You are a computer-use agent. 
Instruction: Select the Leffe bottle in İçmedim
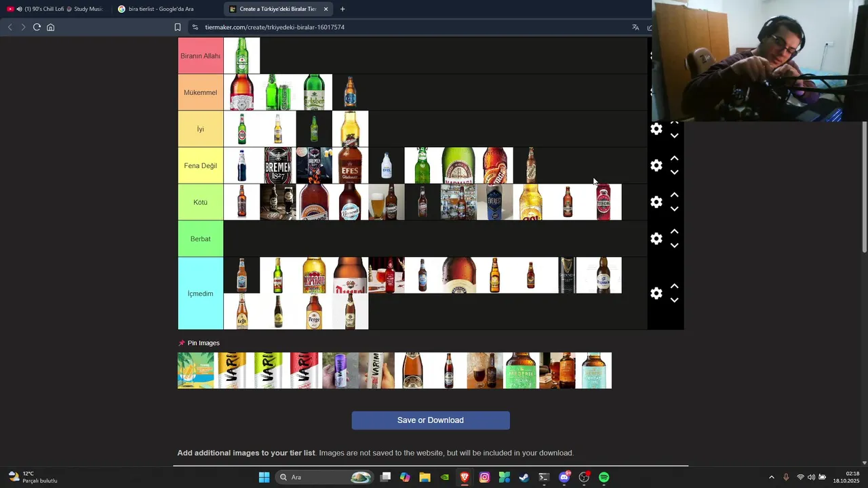click(242, 312)
